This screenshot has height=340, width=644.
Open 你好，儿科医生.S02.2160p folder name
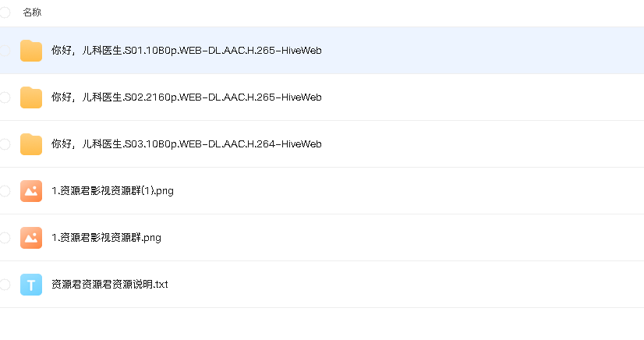[x=186, y=97]
